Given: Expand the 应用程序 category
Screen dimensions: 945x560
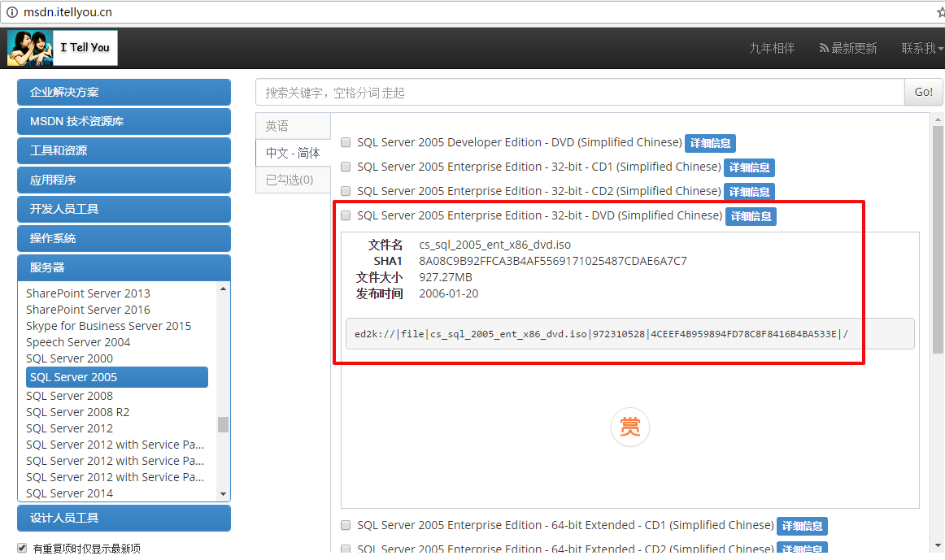Looking at the screenshot, I should (x=124, y=180).
